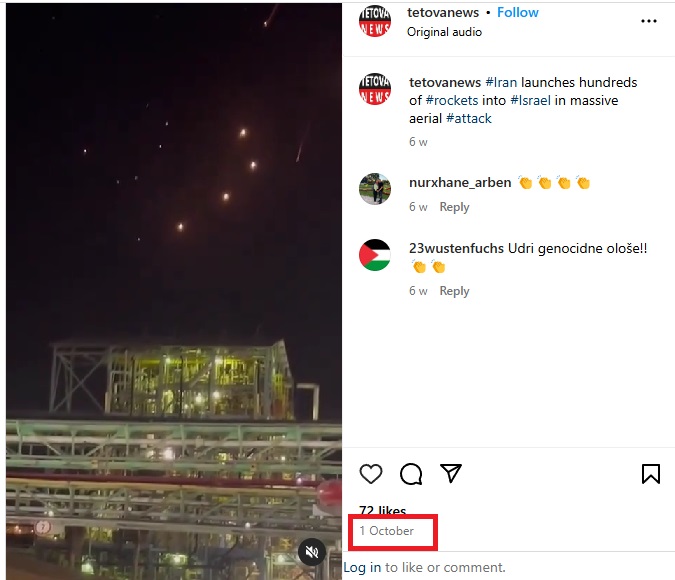Image resolution: width=675 pixels, height=580 pixels.
Task: Open the Original audio link
Action: click(x=444, y=32)
